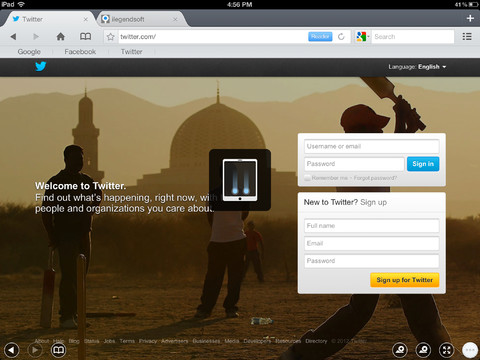The width and height of the screenshot is (480, 360).
Task: Toggle fullscreen with expand arrows icon
Action: pyautogui.click(x=447, y=350)
